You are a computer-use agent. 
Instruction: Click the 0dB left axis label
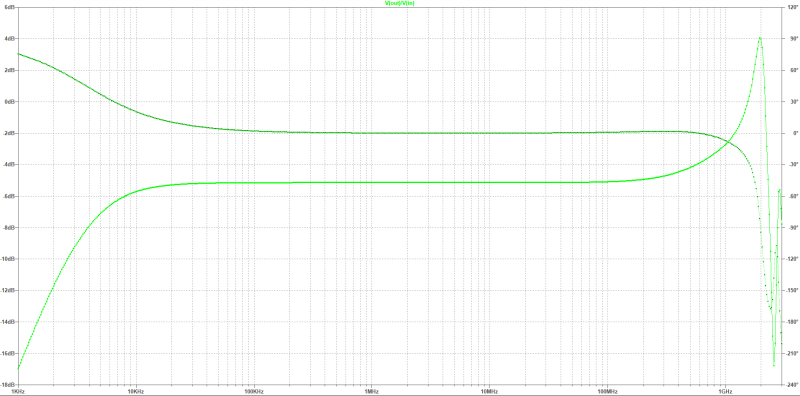[9, 102]
